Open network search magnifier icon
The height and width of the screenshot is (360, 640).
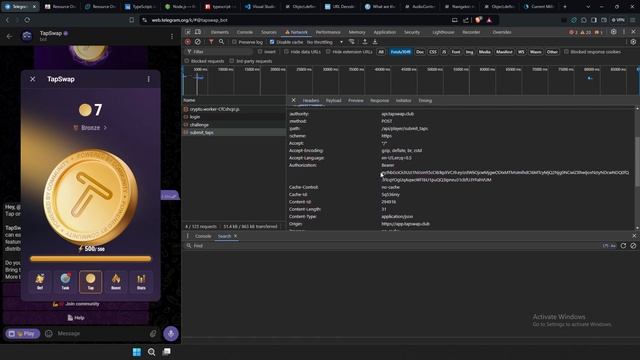pyautogui.click(x=221, y=42)
